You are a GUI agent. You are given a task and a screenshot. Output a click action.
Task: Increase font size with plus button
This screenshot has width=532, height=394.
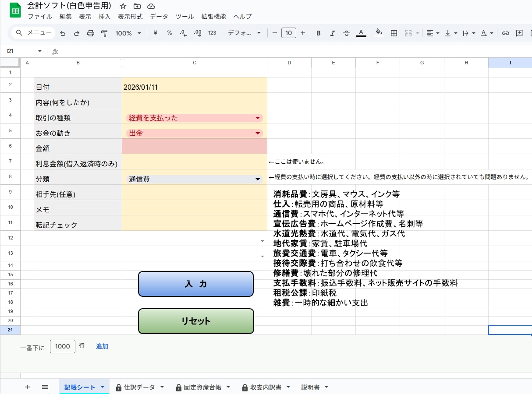click(303, 33)
